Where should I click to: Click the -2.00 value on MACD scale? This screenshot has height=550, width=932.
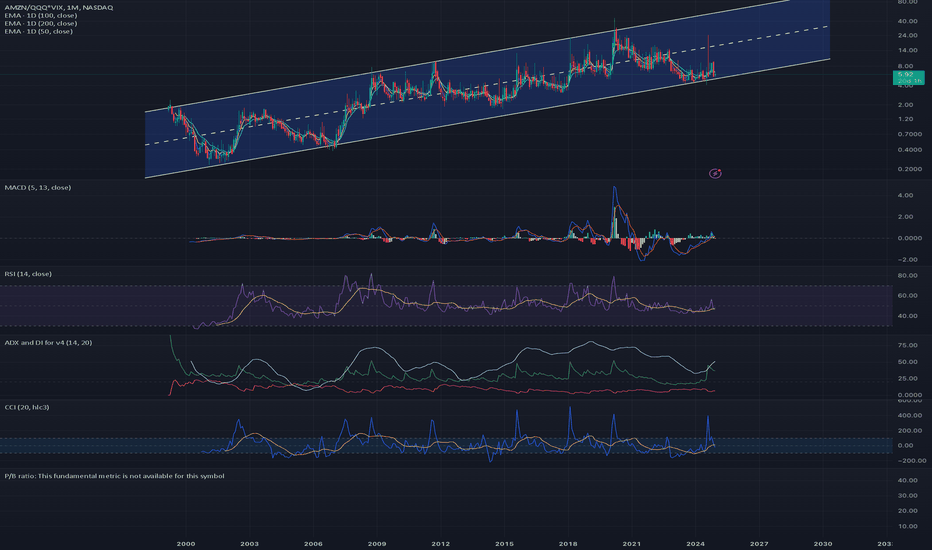tap(905, 259)
